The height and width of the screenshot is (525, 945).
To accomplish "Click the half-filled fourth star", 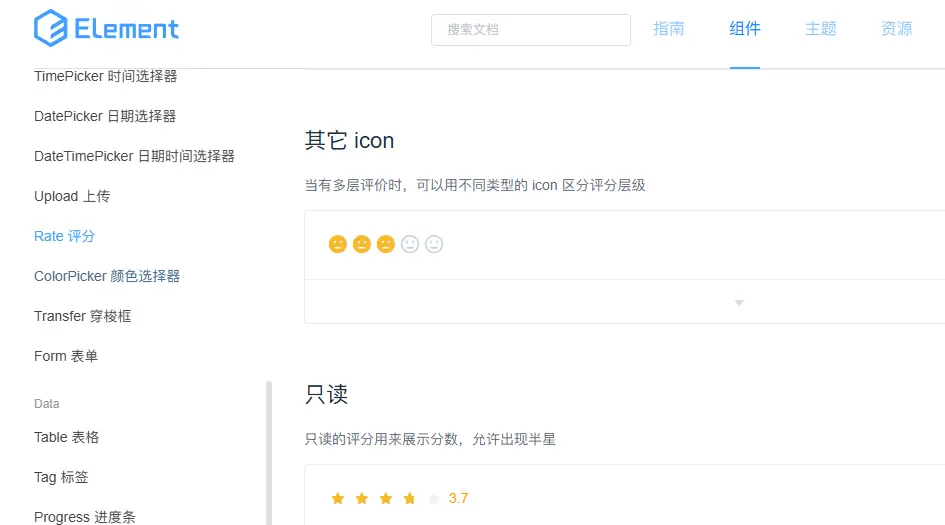I will (410, 498).
